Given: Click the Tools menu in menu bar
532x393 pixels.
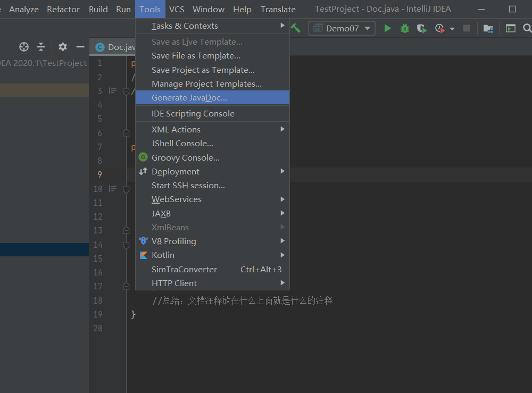Looking at the screenshot, I should 150,9.
